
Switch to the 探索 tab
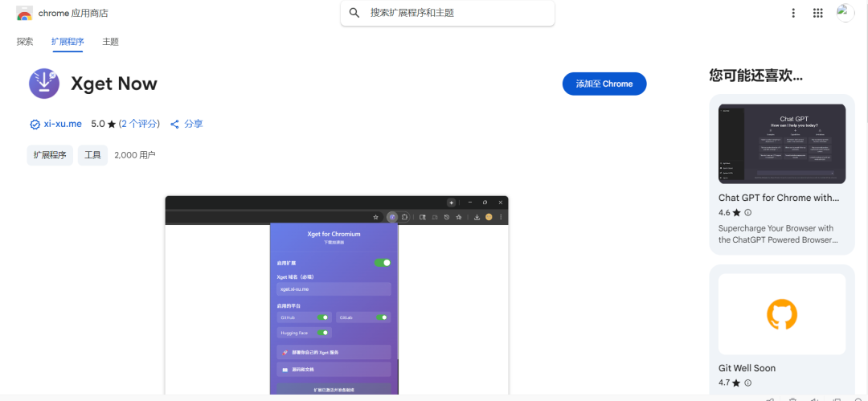25,42
